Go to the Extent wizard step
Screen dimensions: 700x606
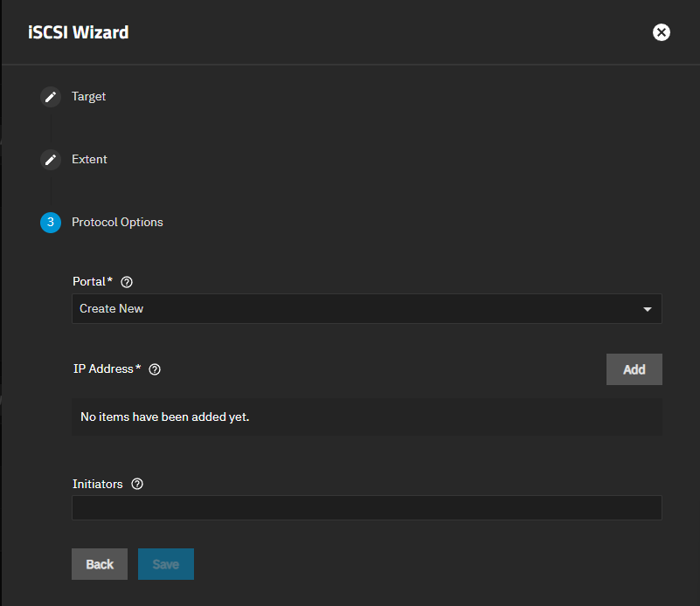coord(89,160)
